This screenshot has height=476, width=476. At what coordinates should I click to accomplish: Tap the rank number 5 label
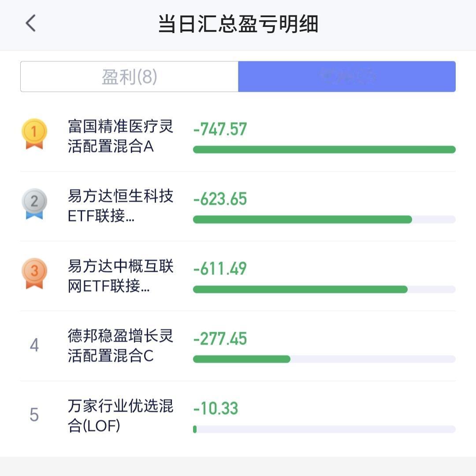34,415
